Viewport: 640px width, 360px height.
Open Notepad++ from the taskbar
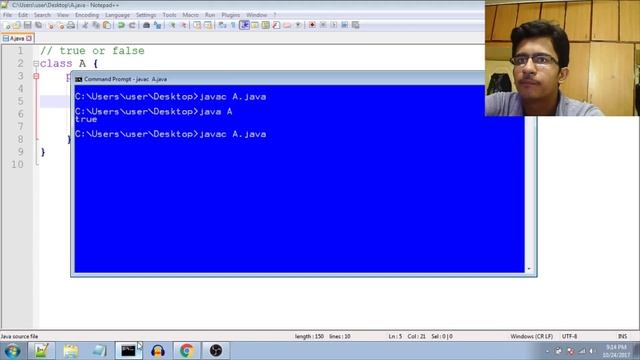click(x=42, y=351)
